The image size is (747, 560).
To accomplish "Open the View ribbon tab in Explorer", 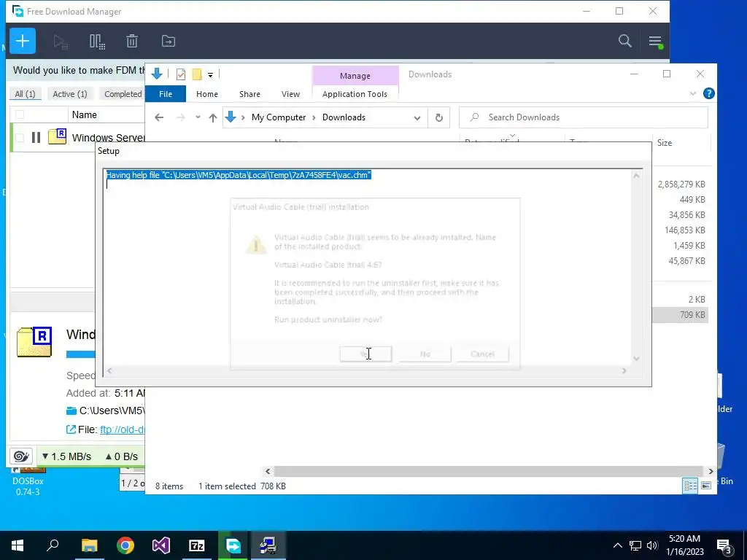I will (x=290, y=94).
